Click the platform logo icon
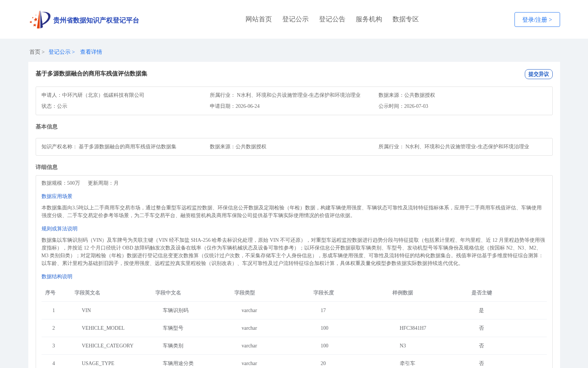The image size is (588, 368). [40, 20]
